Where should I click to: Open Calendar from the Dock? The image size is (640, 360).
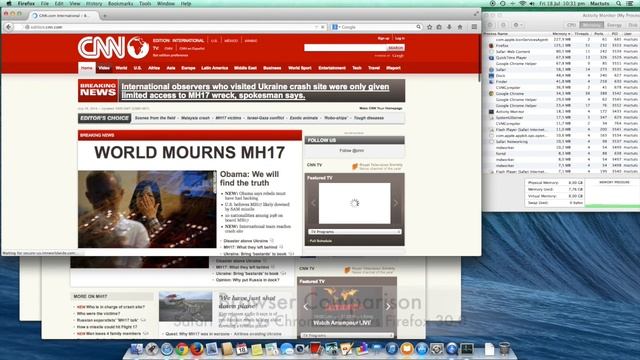pyautogui.click(x=242, y=349)
